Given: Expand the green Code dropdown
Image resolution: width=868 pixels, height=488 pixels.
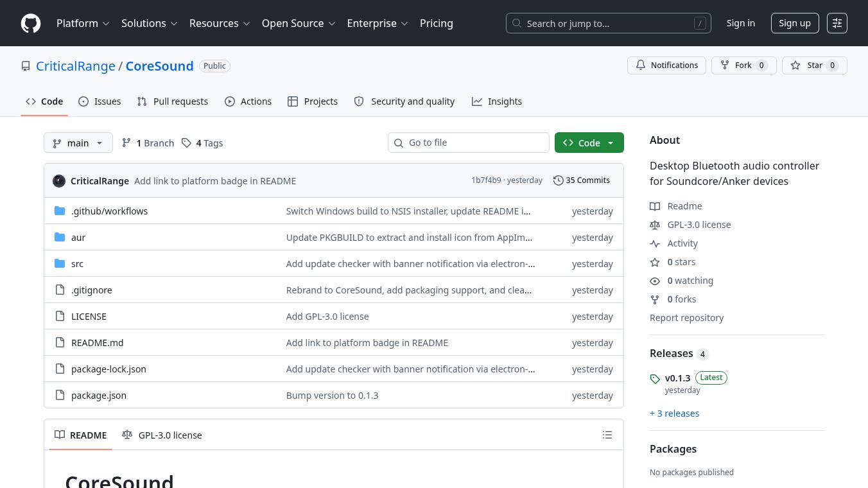Looking at the screenshot, I should pyautogui.click(x=589, y=143).
